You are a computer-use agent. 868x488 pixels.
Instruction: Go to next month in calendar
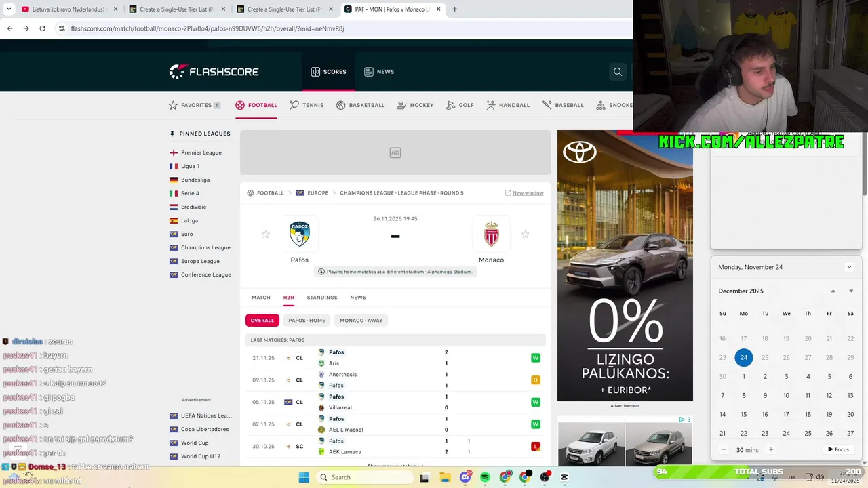coord(851,291)
